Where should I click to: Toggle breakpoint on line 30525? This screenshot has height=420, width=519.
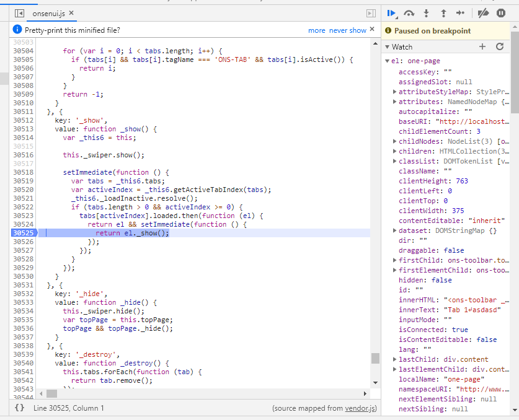[x=24, y=233]
